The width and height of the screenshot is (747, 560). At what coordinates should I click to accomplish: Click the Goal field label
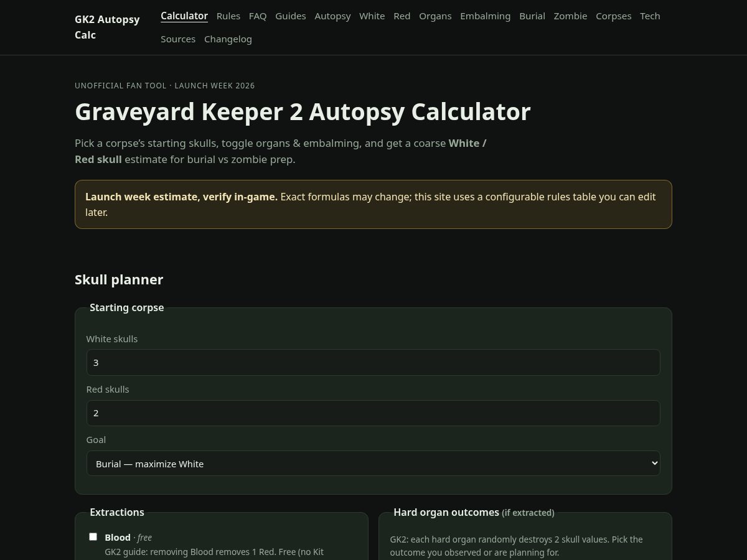(x=96, y=440)
